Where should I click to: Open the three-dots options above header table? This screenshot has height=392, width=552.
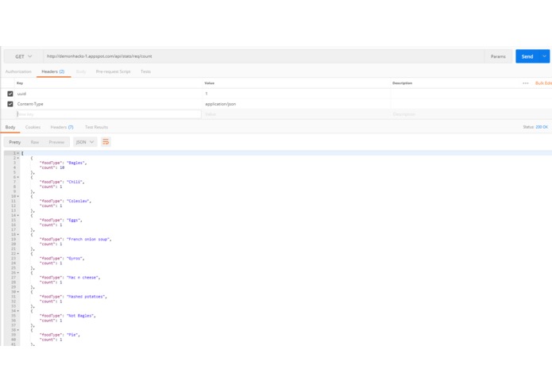[525, 83]
